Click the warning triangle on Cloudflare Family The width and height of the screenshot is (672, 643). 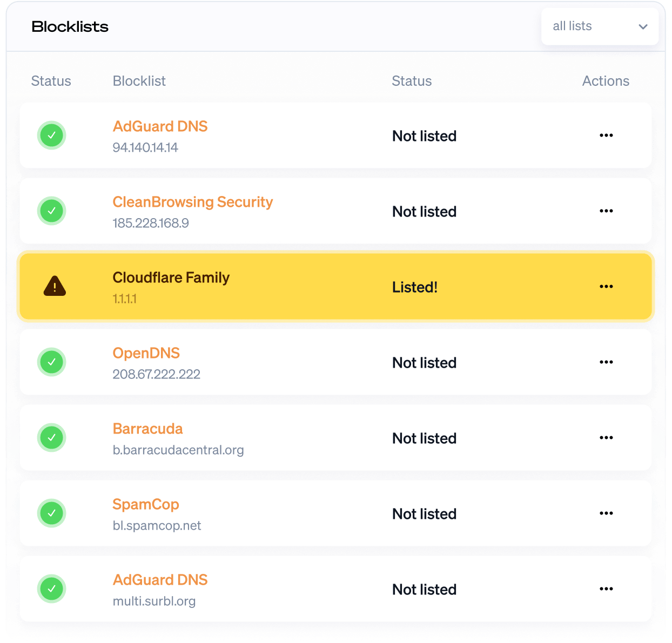(55, 287)
